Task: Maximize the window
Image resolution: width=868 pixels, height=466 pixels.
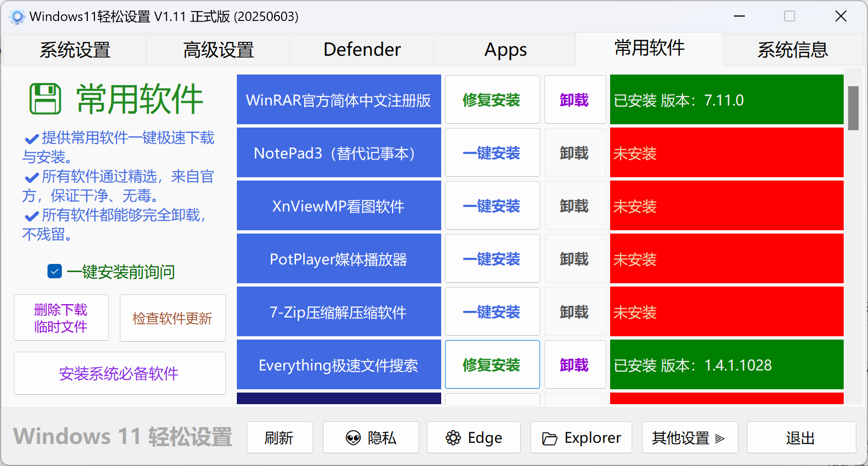Action: coord(790,17)
